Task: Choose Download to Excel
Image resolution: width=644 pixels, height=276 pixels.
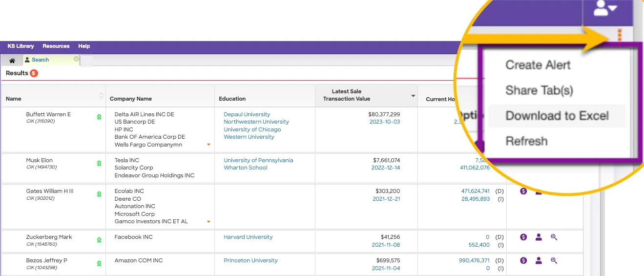Action: click(557, 116)
